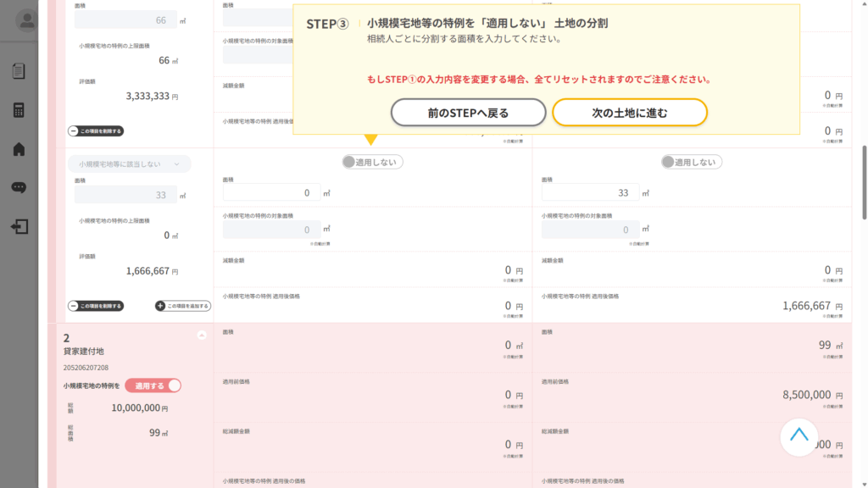Go to the home icon in the sidebar
Image resolution: width=868 pixels, height=488 pixels.
[x=19, y=149]
